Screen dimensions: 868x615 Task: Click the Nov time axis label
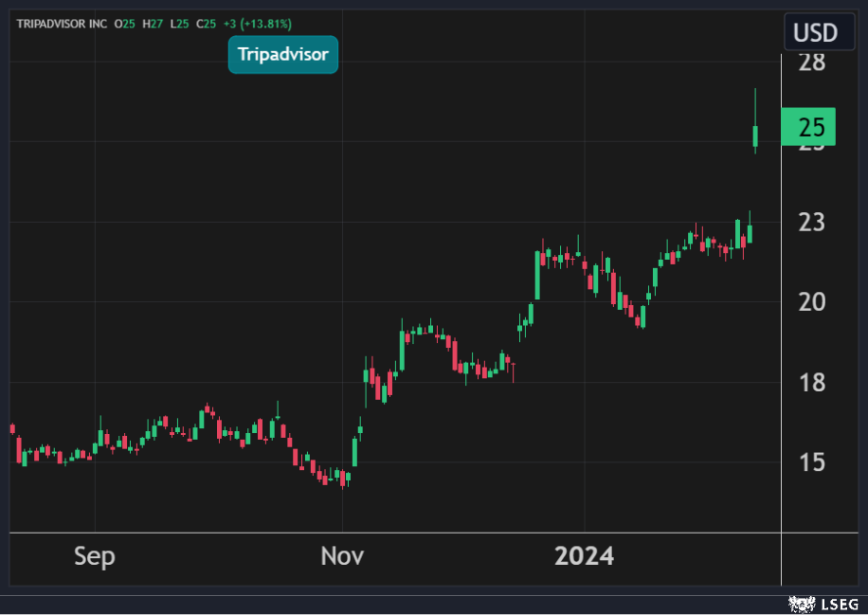pyautogui.click(x=342, y=556)
